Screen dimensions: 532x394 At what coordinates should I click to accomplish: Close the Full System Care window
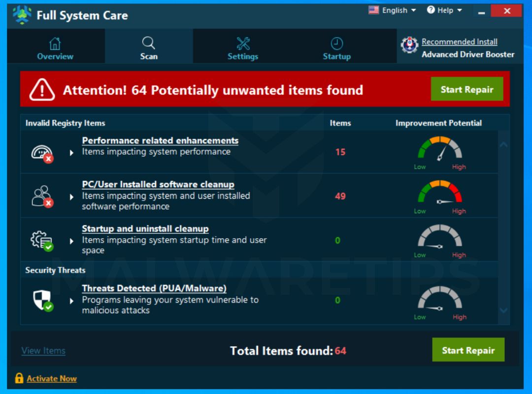(506, 11)
